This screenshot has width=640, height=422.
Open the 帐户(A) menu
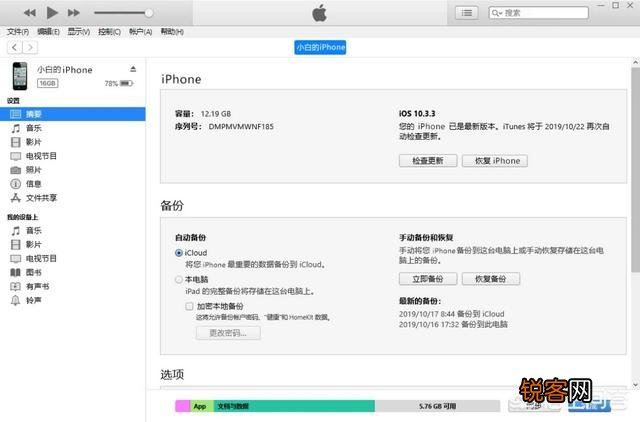point(140,31)
